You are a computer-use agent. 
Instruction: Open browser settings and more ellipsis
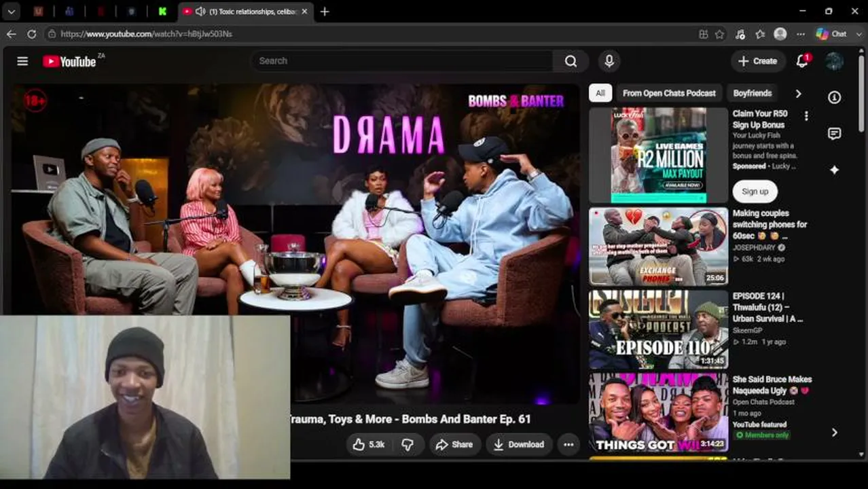(x=801, y=33)
